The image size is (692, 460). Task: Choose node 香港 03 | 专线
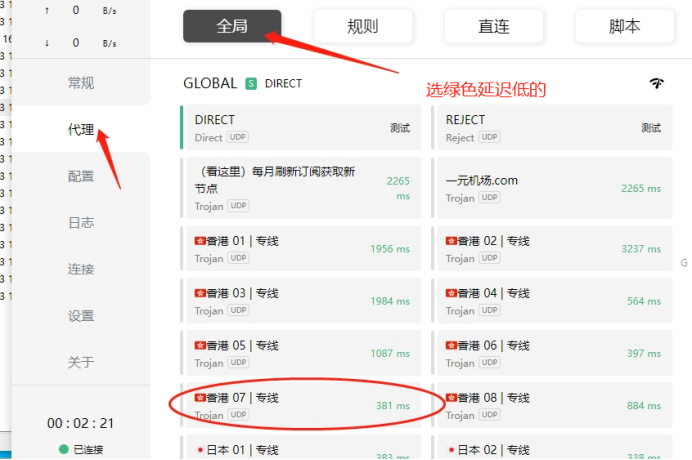(x=301, y=301)
